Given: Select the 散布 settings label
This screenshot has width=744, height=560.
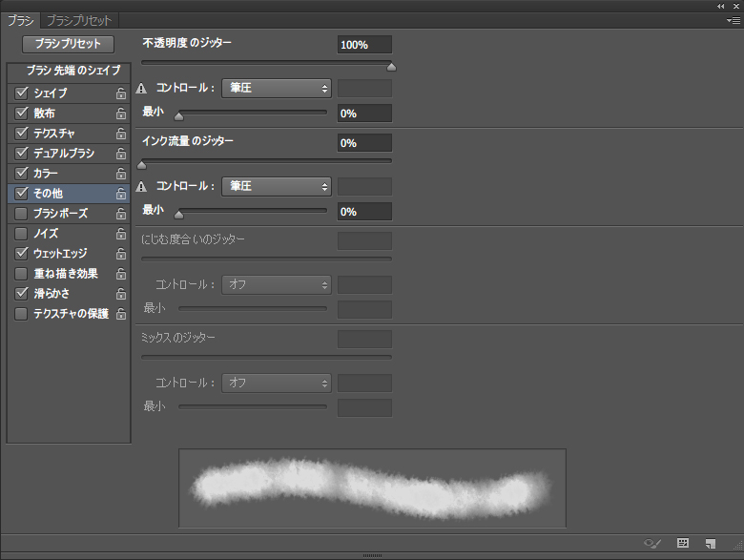Looking at the screenshot, I should (x=45, y=114).
